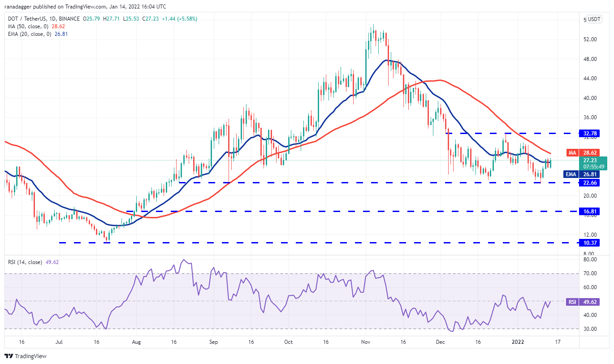Click the blue EMA tag on price axis
Image resolution: width=614 pixels, height=364 pixels.
571,174
